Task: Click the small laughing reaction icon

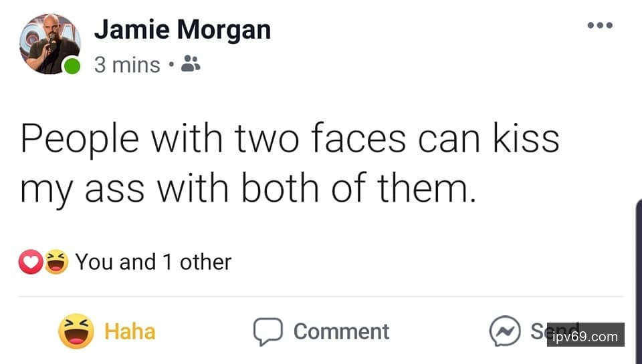Action: 56,262
